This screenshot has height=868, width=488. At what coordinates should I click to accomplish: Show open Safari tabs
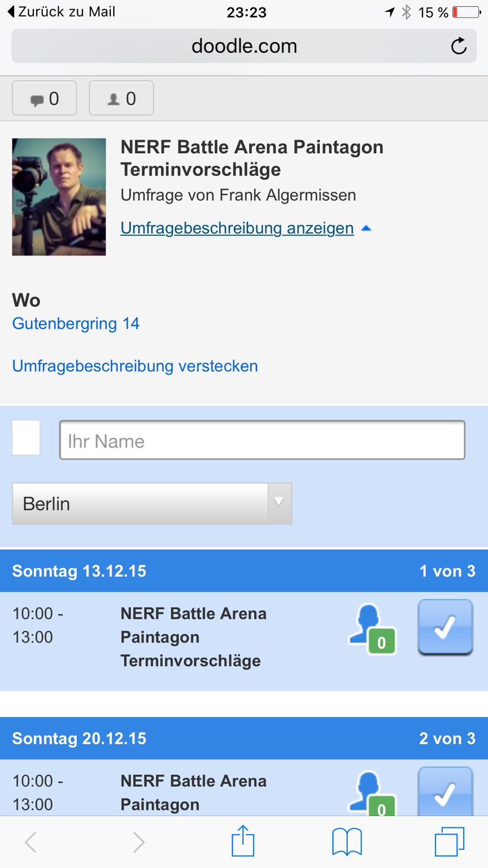449,841
